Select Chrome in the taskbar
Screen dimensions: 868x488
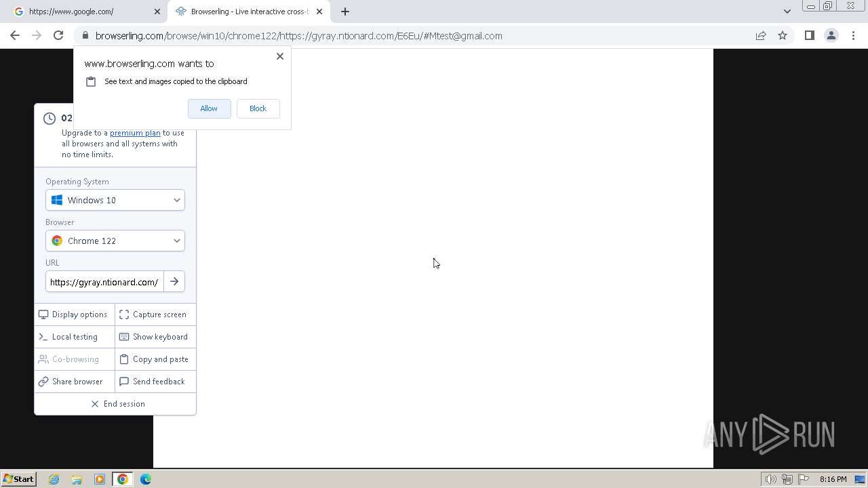click(x=123, y=479)
